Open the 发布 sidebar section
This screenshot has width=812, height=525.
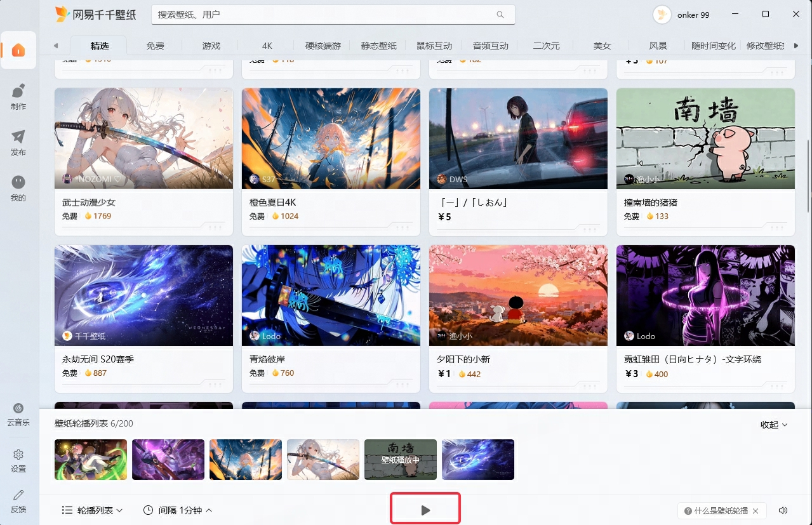(x=18, y=142)
